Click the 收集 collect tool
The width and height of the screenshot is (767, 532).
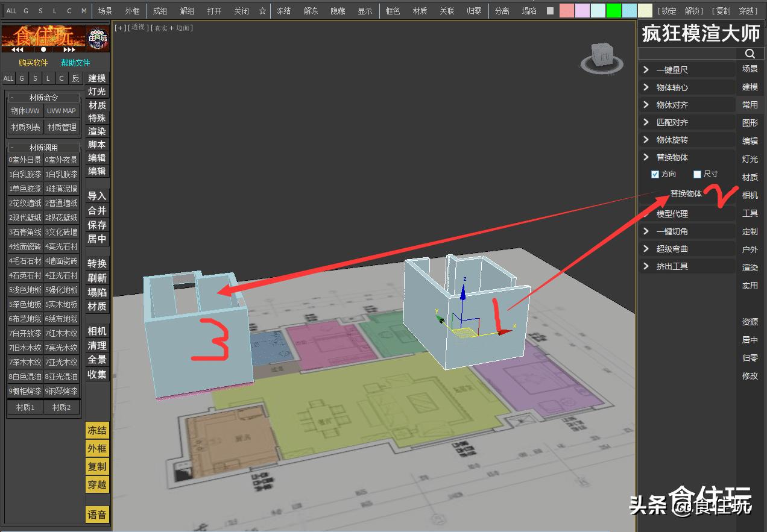point(97,375)
